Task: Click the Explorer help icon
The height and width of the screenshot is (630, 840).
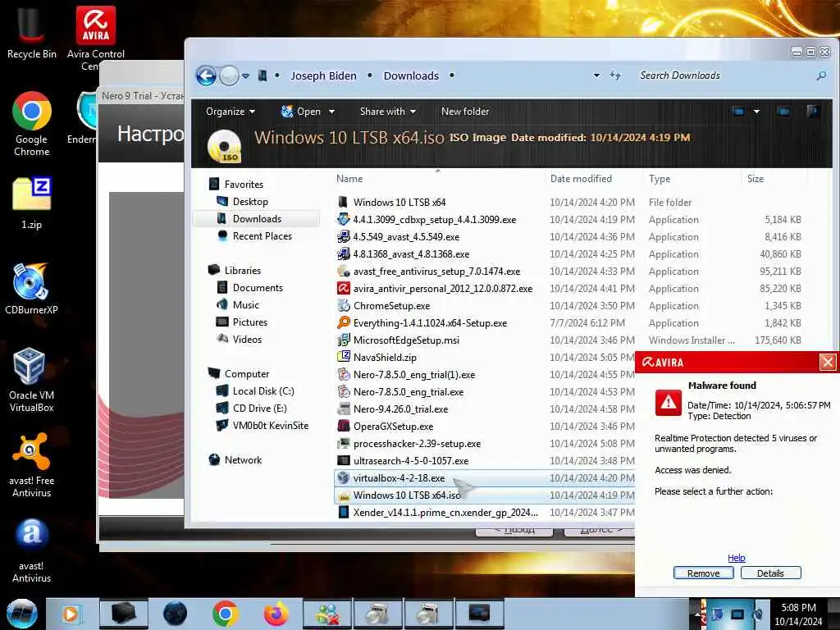Action: [x=813, y=112]
